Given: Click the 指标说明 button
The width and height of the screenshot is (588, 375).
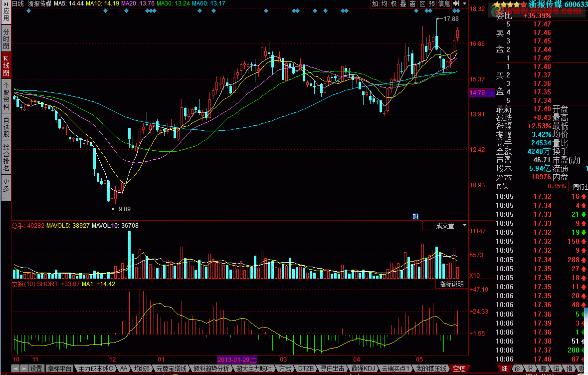Looking at the screenshot, I should [x=451, y=284].
